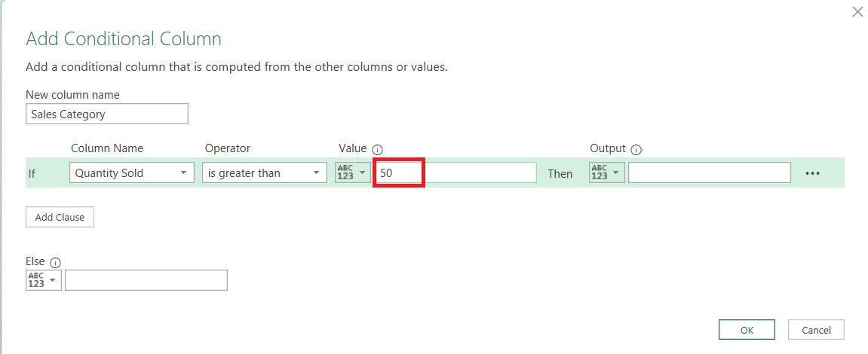Viewport: 868px width, 354px height.
Task: Click the 'Then' label in the clause
Action: click(560, 174)
